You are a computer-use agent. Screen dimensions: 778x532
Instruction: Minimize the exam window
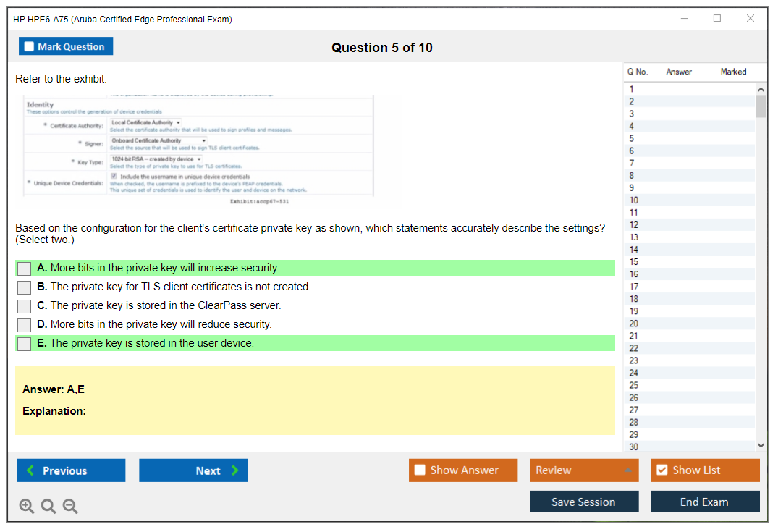[684, 19]
